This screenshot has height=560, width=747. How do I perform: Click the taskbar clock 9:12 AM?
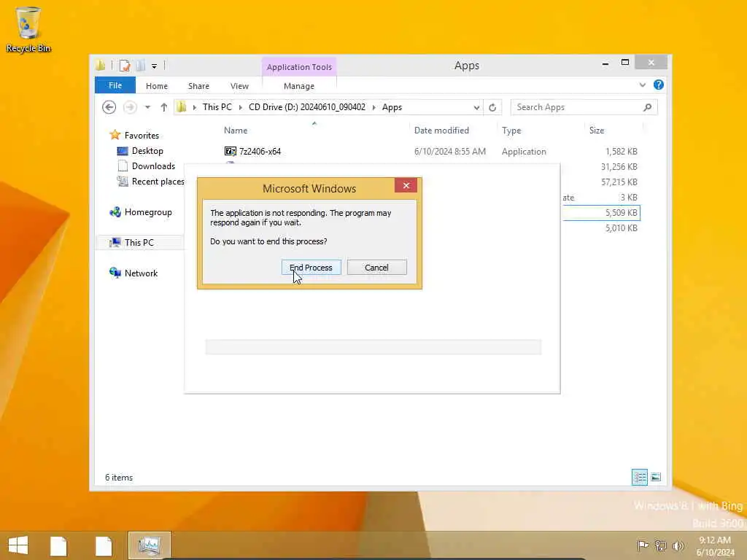click(x=715, y=540)
